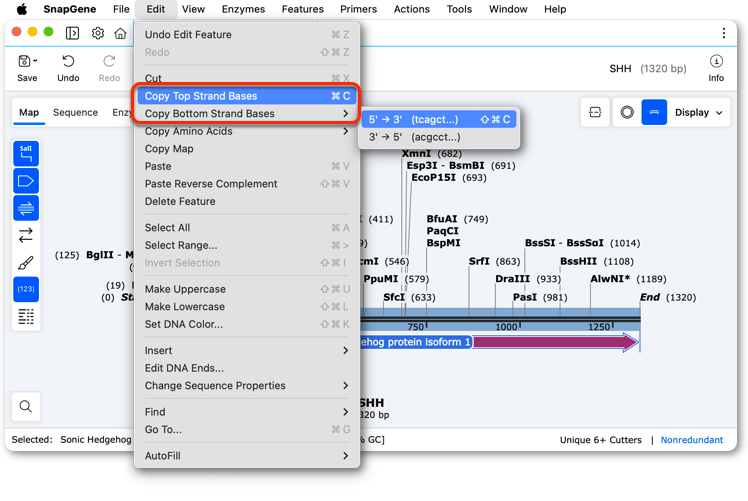The image size is (748, 501).
Task: Click the dotted lines layout icon
Action: coord(26,316)
